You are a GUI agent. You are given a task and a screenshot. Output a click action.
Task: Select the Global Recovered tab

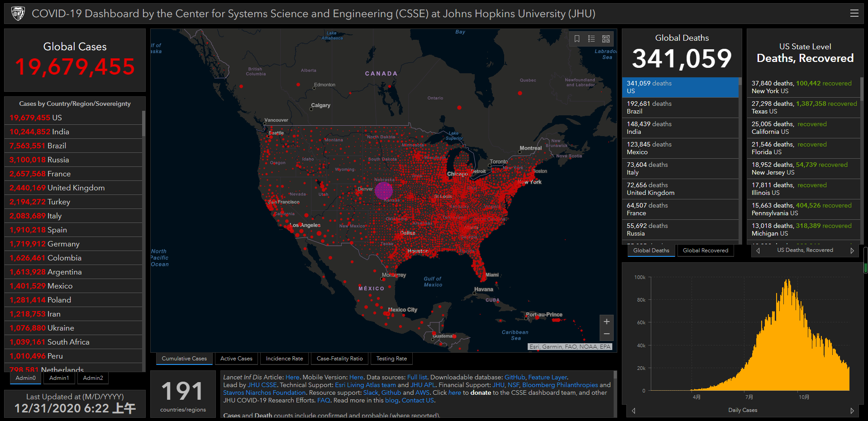[x=706, y=251]
